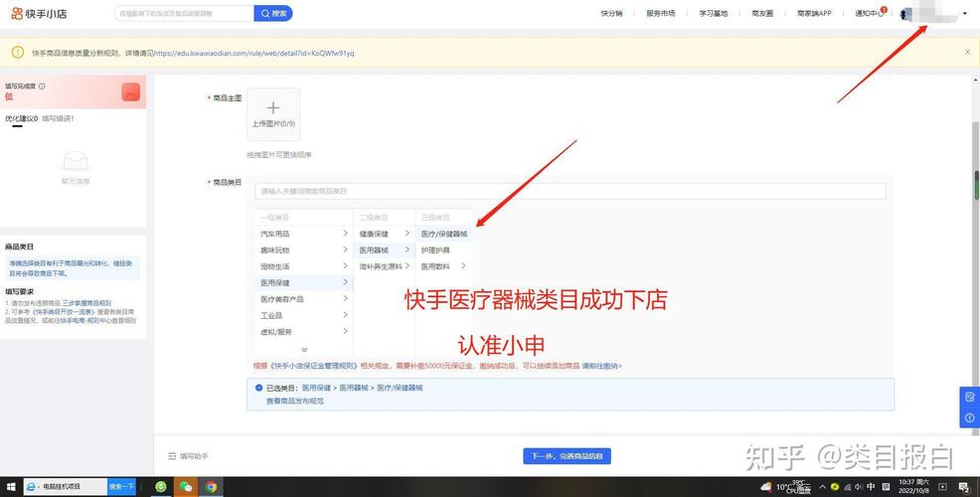Click the blue 搜索 search button
This screenshot has height=497, width=980.
pos(273,13)
